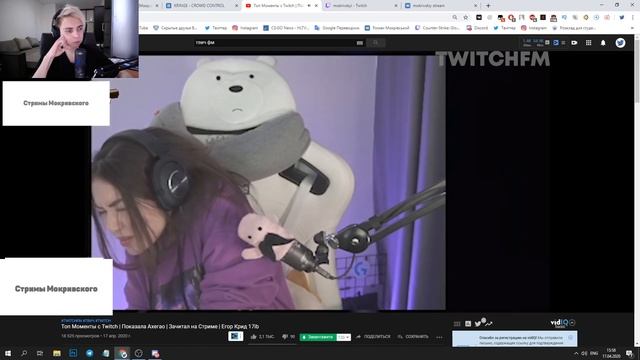Bookmark this page with the star icon
640x360 pixels.
point(466,18)
